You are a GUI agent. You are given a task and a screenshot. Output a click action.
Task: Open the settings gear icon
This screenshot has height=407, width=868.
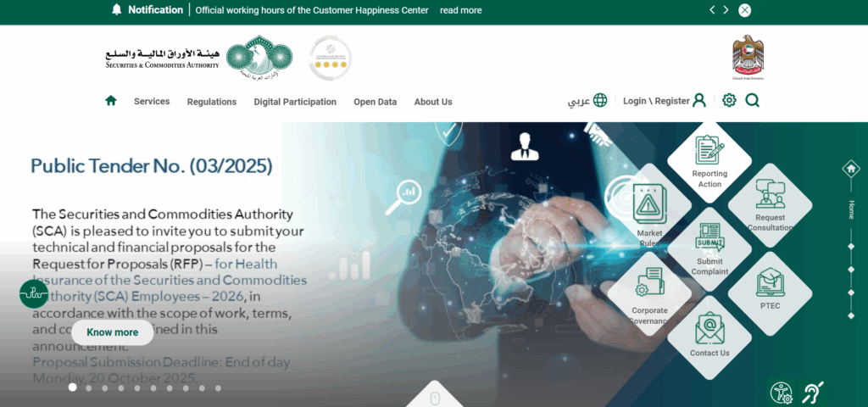click(729, 100)
